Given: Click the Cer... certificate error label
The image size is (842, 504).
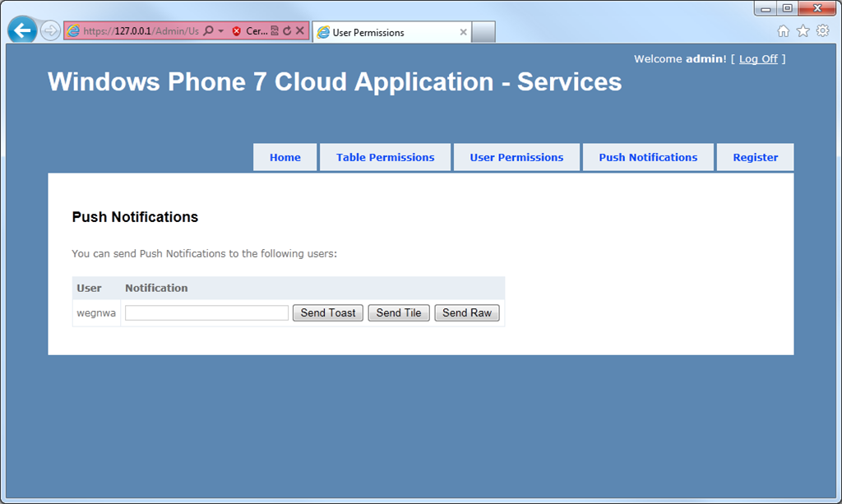Looking at the screenshot, I should pos(257,31).
